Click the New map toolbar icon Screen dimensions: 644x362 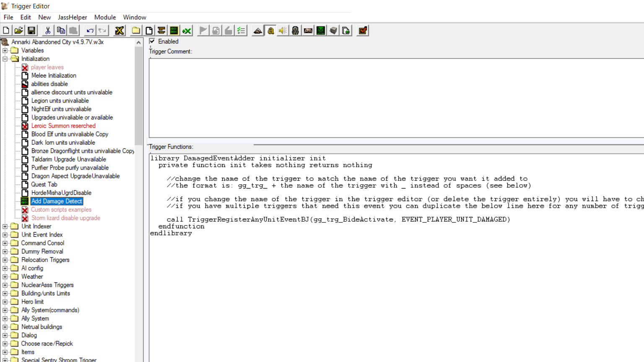[6, 31]
